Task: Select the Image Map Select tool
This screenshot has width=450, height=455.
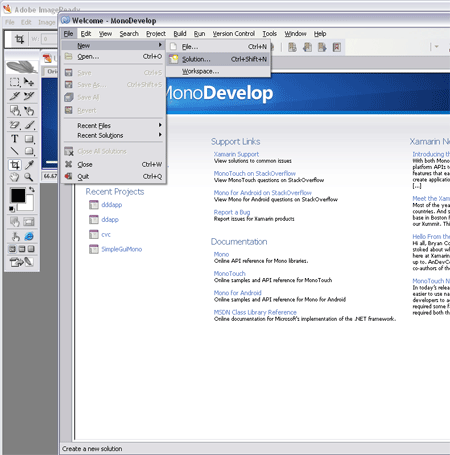Action: click(29, 111)
